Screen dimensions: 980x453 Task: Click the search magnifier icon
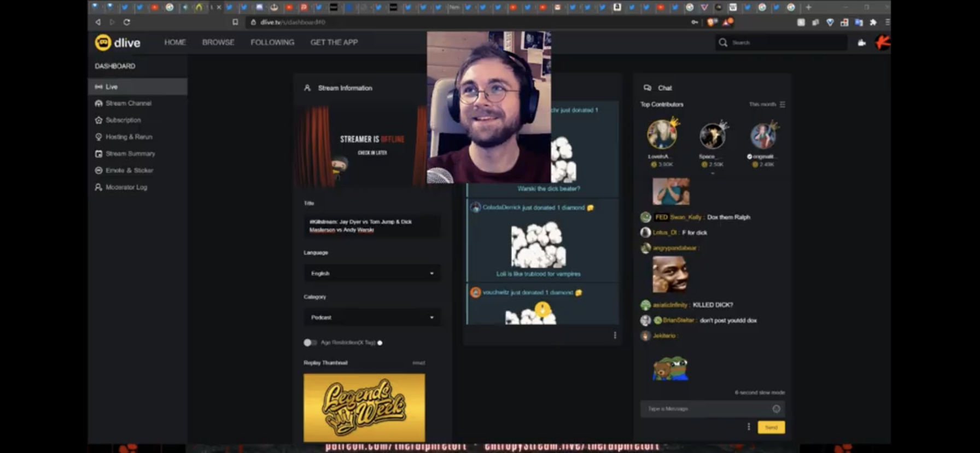723,43
